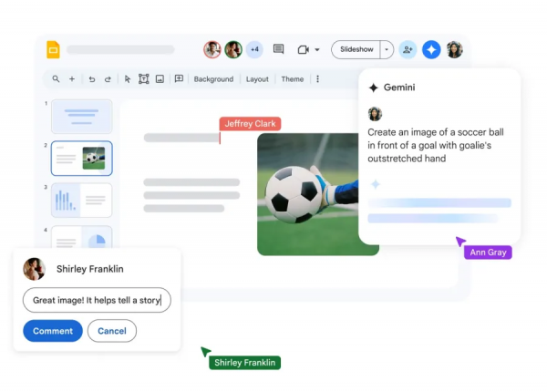Click the add comment toolbar icon
547x392 pixels.
tap(179, 79)
